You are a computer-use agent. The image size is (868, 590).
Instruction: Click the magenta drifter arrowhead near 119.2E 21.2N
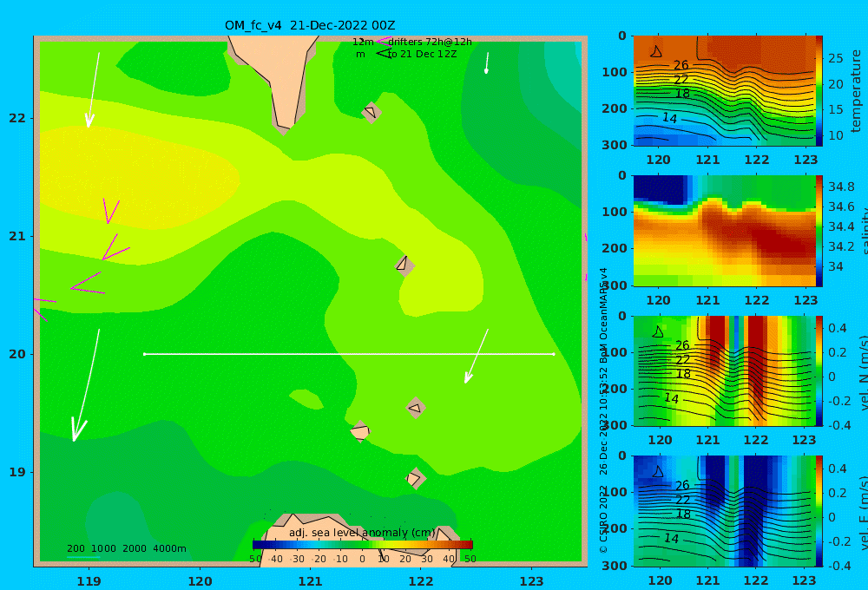tap(111, 211)
